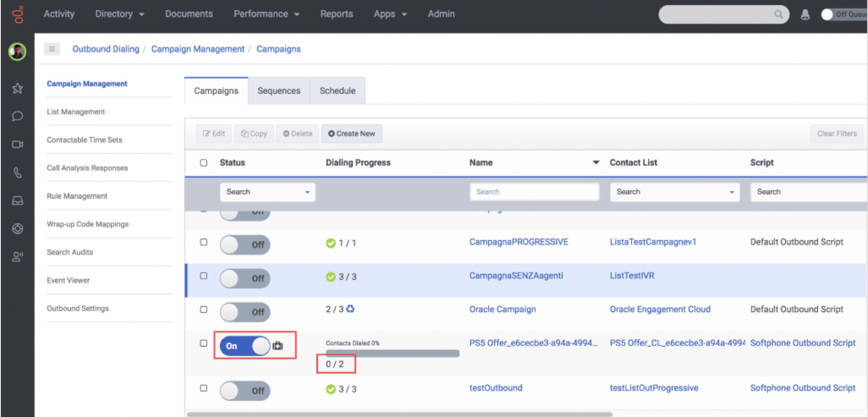
Task: Expand the Directory menu
Action: tap(120, 14)
